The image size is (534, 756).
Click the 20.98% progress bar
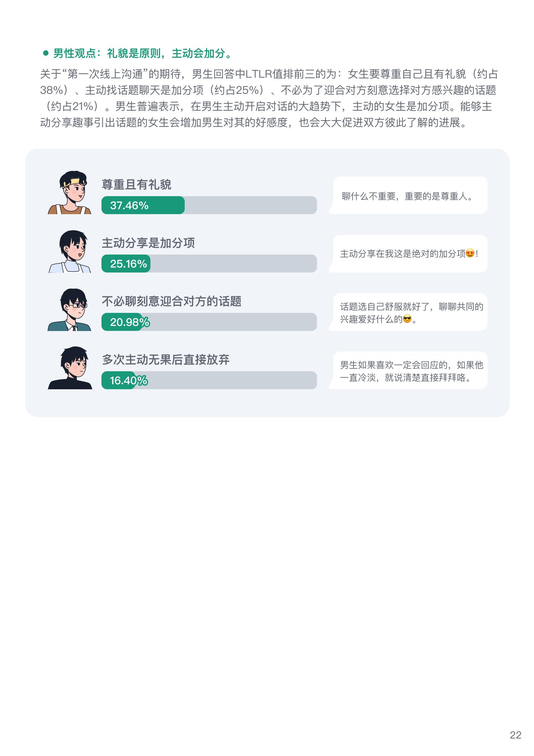pos(209,322)
